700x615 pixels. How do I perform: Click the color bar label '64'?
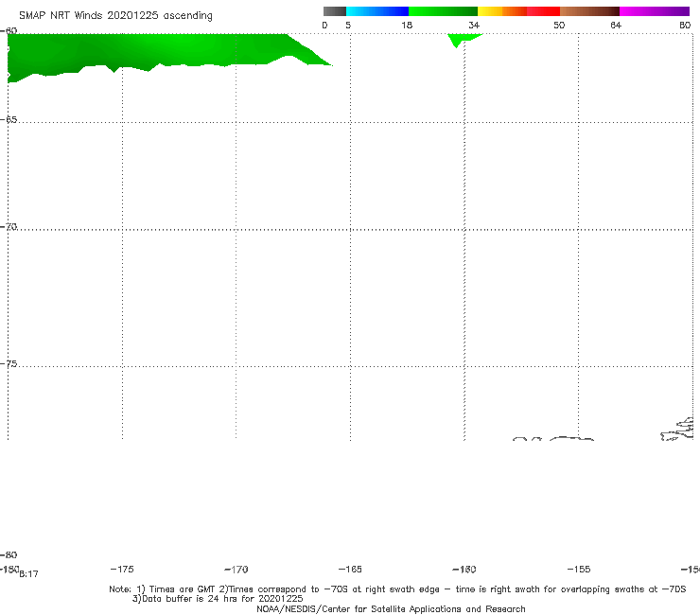click(x=616, y=26)
